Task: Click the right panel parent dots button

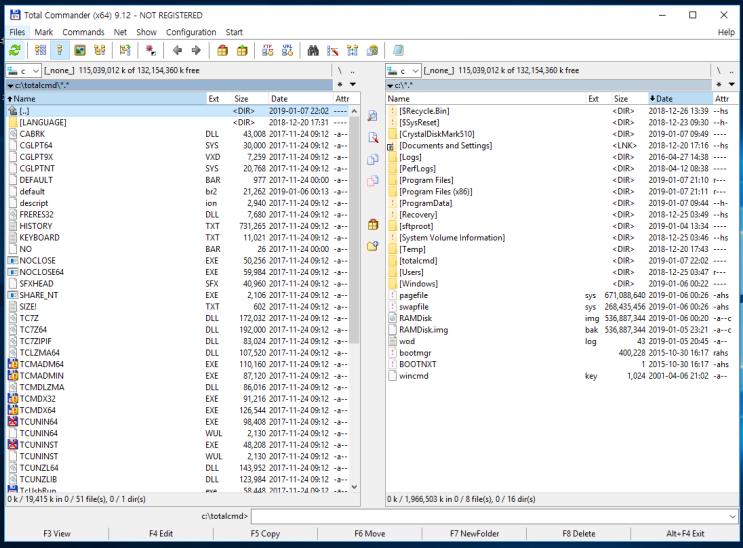Action: [732, 71]
